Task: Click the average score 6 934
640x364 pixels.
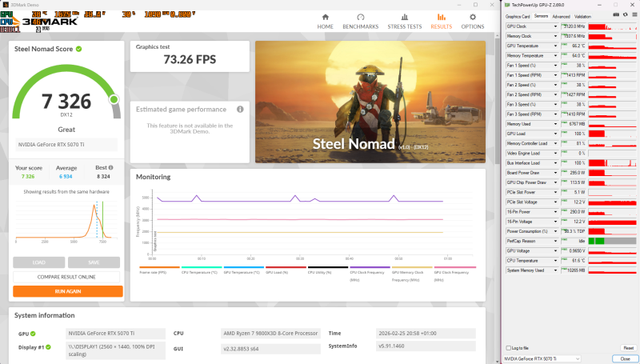Action: point(66,177)
